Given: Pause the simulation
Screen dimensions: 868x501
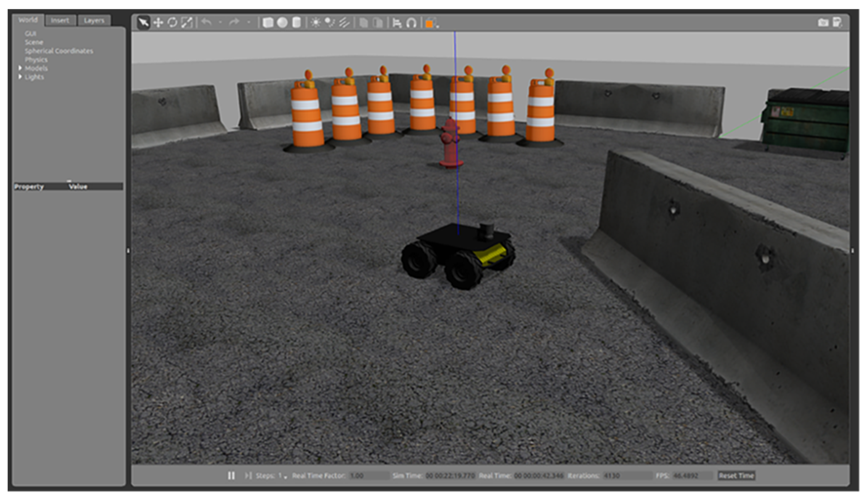Looking at the screenshot, I should tap(231, 475).
